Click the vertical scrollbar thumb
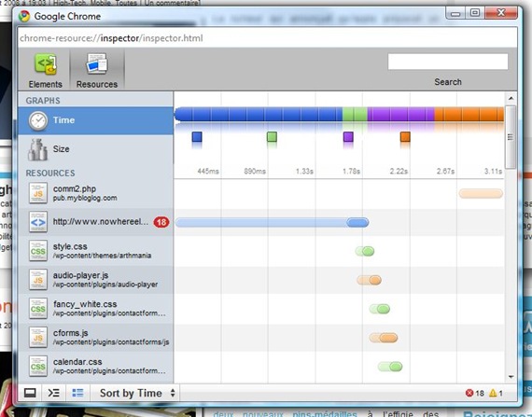This screenshot has width=532, height=417. (x=511, y=137)
